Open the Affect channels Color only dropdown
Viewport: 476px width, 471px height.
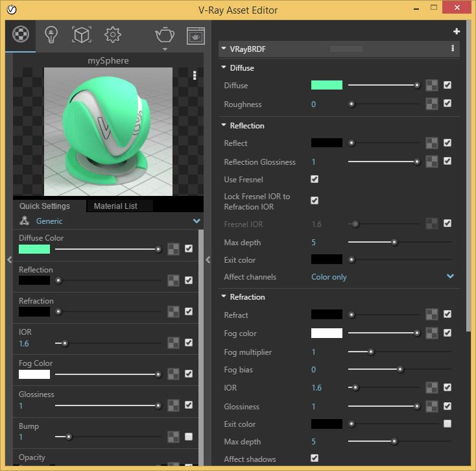pyautogui.click(x=383, y=276)
